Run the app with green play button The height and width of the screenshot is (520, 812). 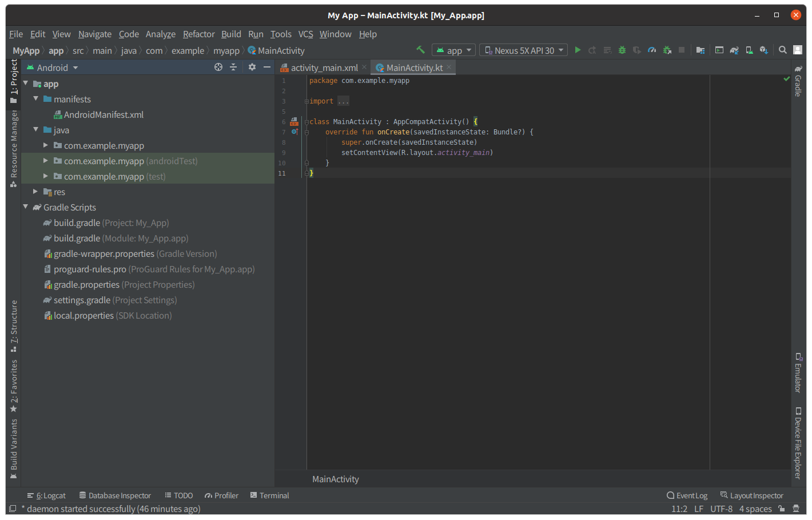point(578,50)
